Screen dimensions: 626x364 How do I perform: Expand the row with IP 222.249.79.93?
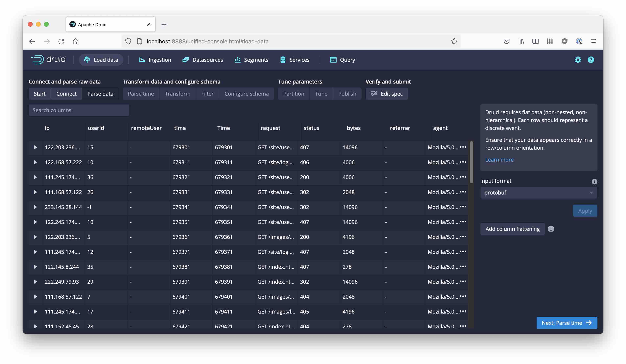tap(35, 281)
